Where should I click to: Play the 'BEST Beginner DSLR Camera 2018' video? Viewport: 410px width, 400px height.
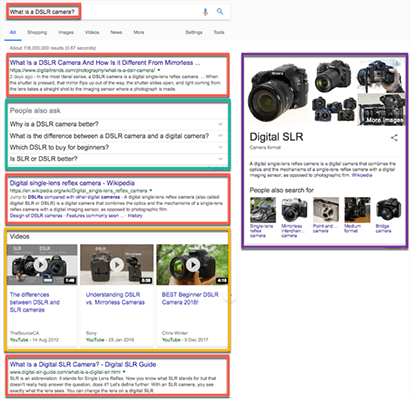pos(193,265)
